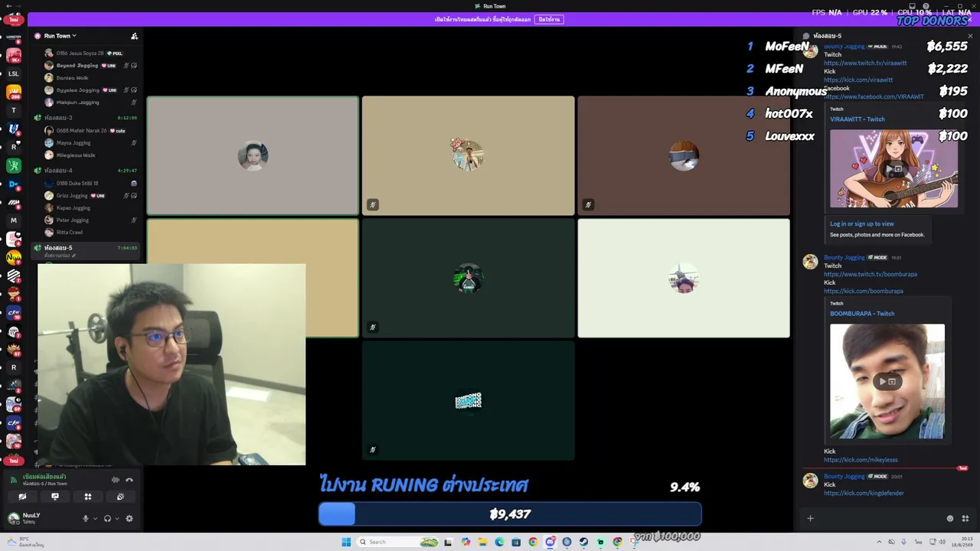Open the twitch.tv/viraawitt link
Viewport: 980px width, 551px height.
(x=865, y=64)
